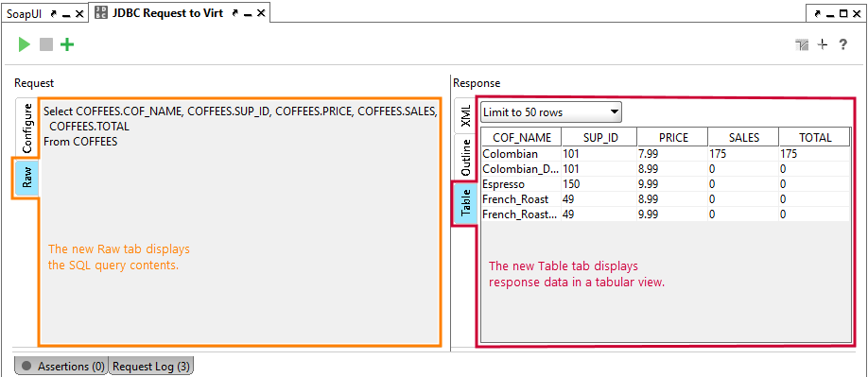Click SUP_ID 49 in the French_Roast row
868x377 pixels.
(x=599, y=199)
